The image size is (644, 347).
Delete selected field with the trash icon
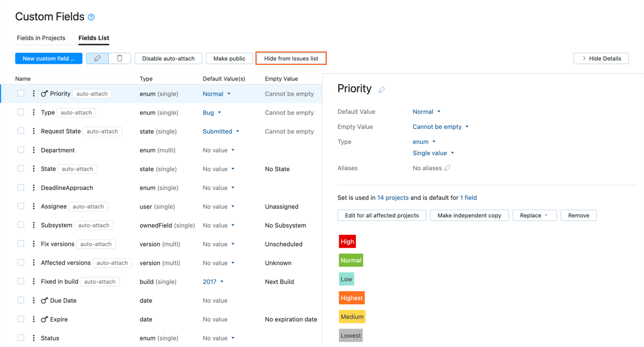tap(119, 58)
